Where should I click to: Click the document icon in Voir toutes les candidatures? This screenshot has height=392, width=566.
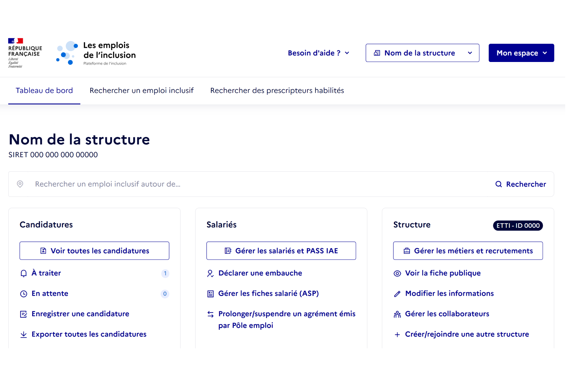click(x=43, y=251)
